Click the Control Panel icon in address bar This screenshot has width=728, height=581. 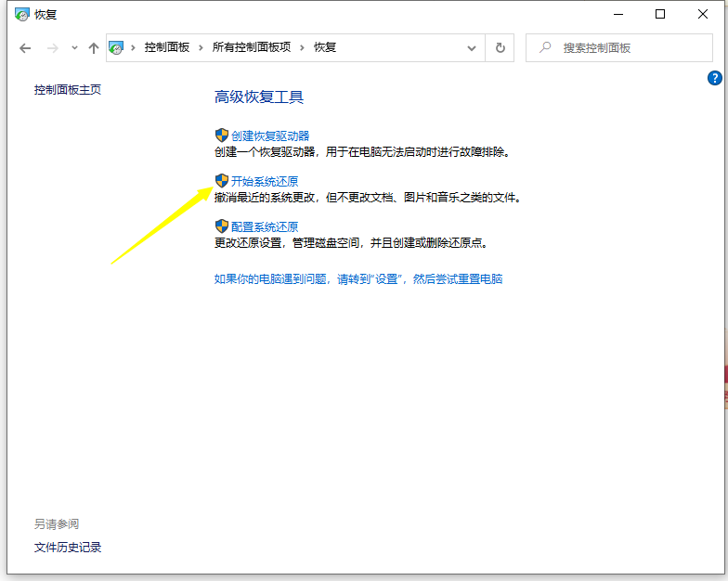[117, 47]
